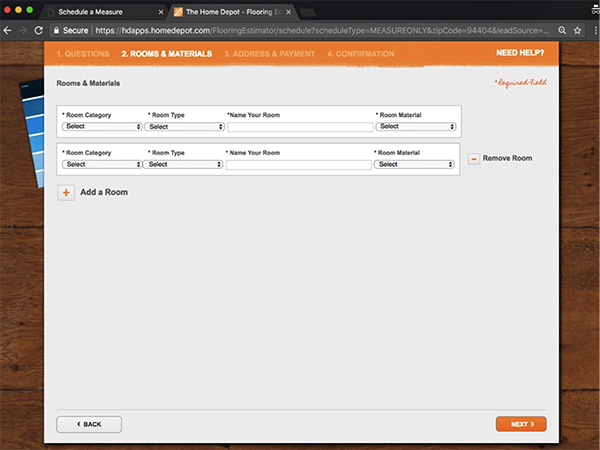The width and height of the screenshot is (600, 450).
Task: Go to step 3. Address & Payment
Action: (269, 54)
